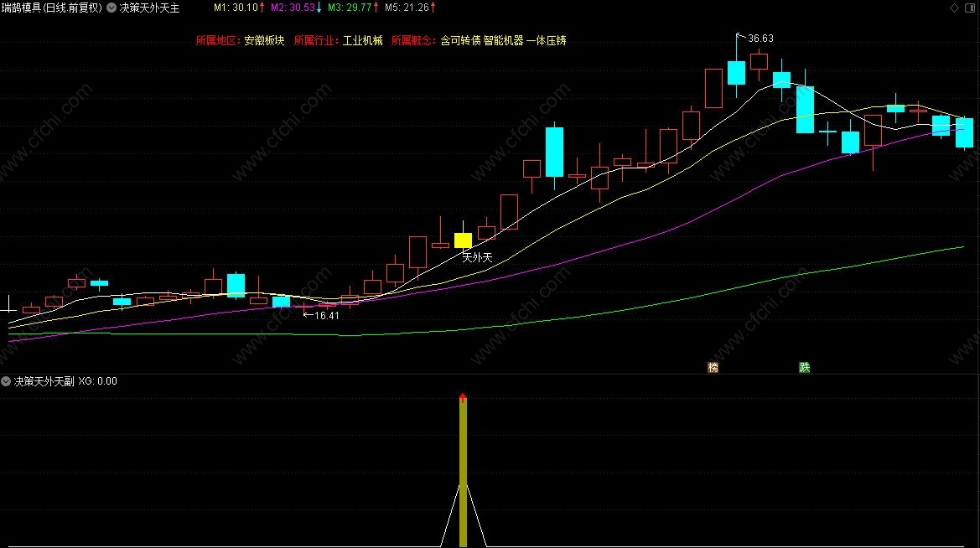Image resolution: width=980 pixels, height=548 pixels.
Task: Open the 决策天外天副 sub-chart indicator dropdown
Action: click(x=6, y=381)
